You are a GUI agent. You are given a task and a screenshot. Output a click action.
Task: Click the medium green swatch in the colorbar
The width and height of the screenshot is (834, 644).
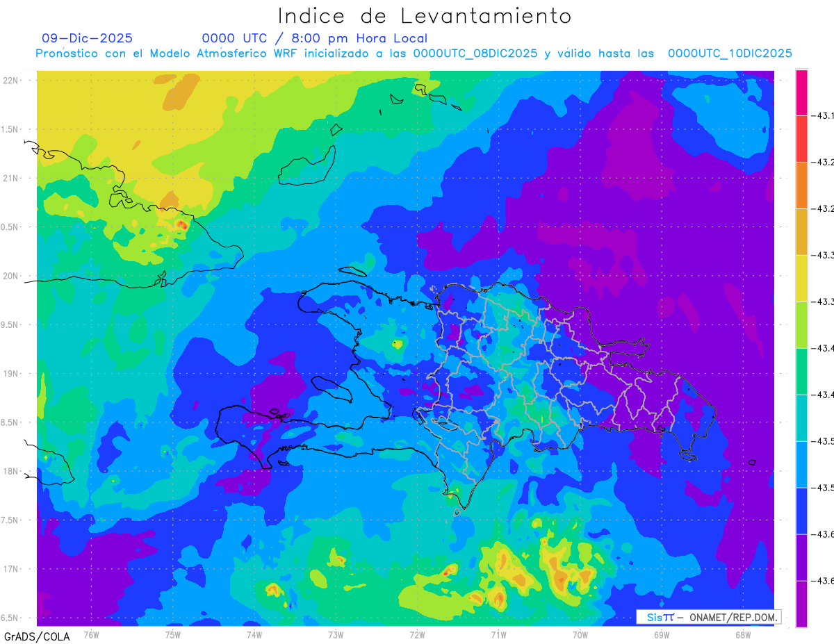pyautogui.click(x=801, y=372)
